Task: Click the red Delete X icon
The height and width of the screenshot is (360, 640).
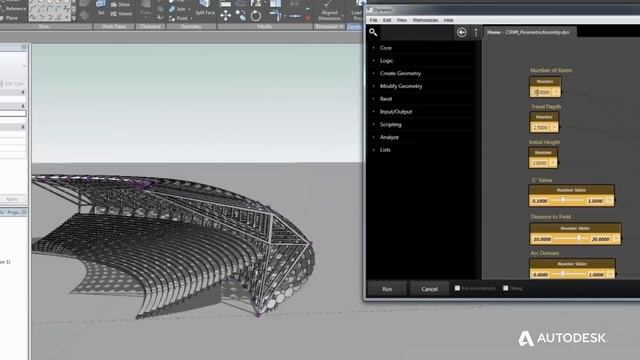Action: pos(308,18)
